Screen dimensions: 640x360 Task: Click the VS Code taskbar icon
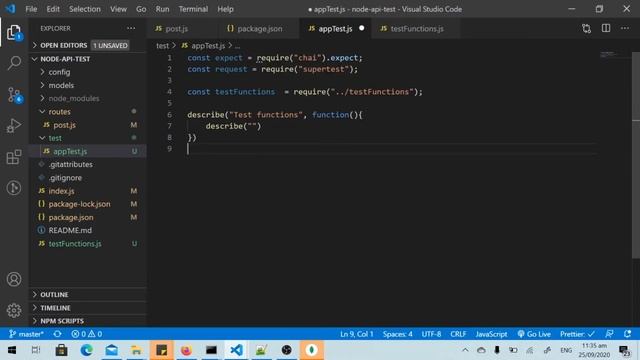236,350
